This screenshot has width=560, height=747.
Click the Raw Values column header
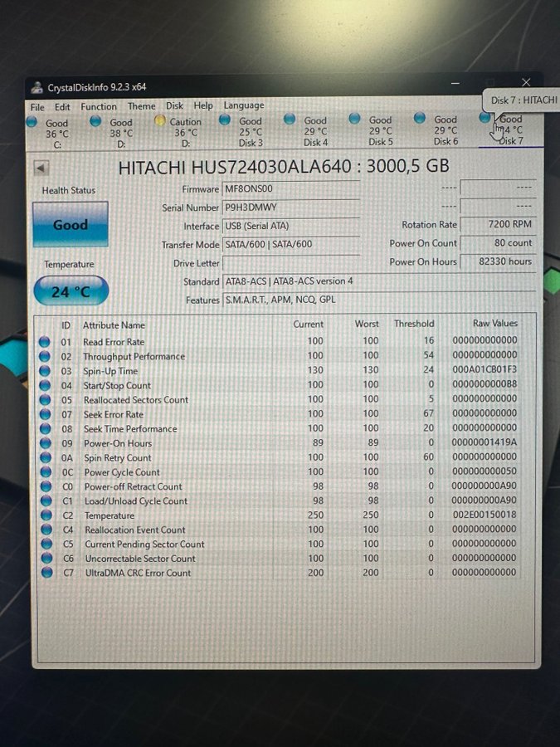coord(494,324)
